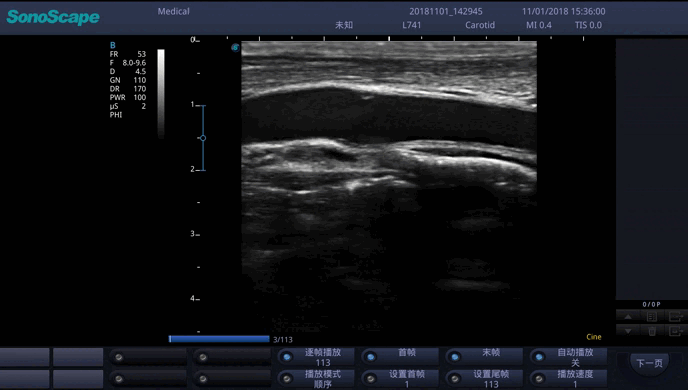Click the up arrow in clipboard panel
Viewport: 688px width, 390px height.
tap(628, 316)
